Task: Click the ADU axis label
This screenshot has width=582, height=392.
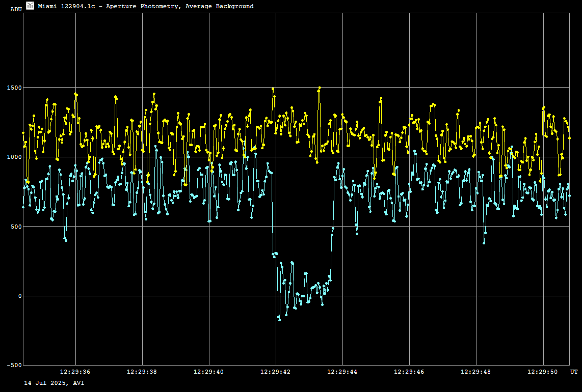Action: coord(16,9)
